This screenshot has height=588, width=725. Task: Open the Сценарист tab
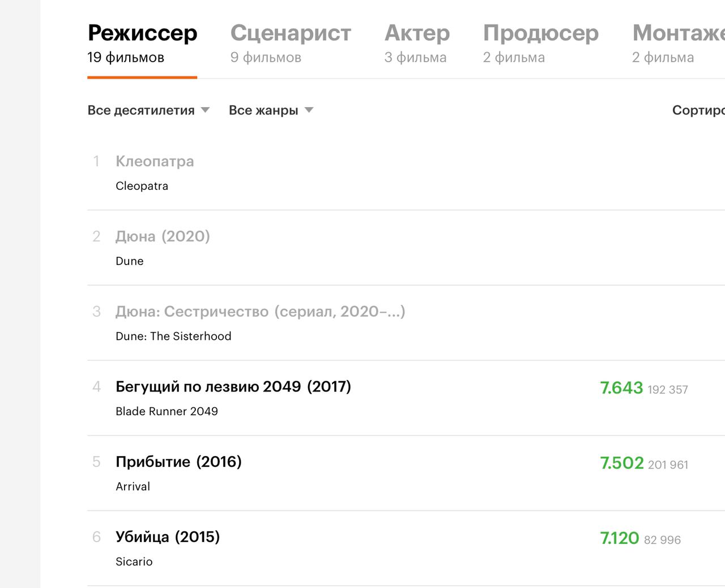click(291, 44)
